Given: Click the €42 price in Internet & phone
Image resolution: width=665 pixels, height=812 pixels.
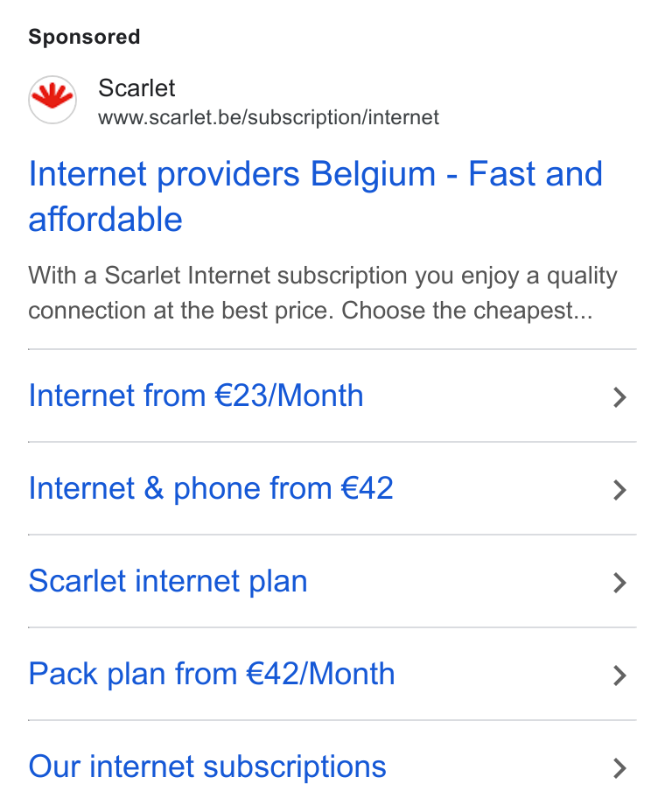Looking at the screenshot, I should (x=367, y=488).
